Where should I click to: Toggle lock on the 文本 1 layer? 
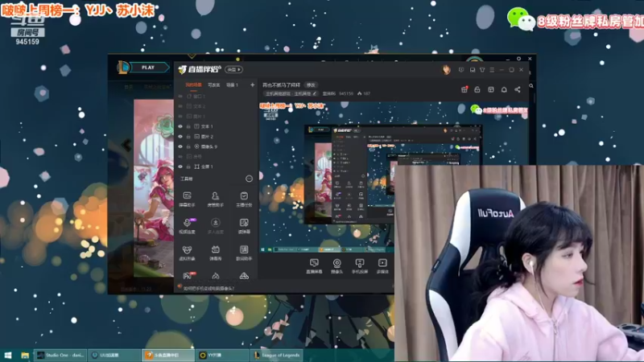pyautogui.click(x=188, y=126)
